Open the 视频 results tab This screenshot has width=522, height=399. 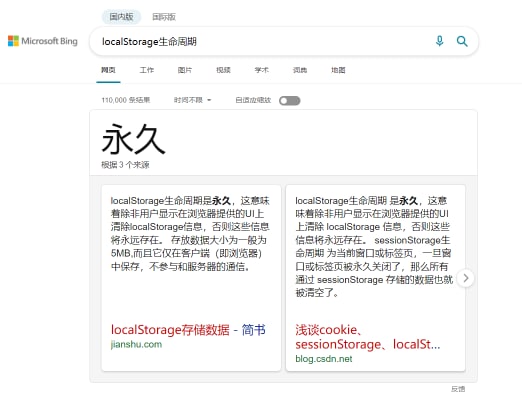pos(223,70)
